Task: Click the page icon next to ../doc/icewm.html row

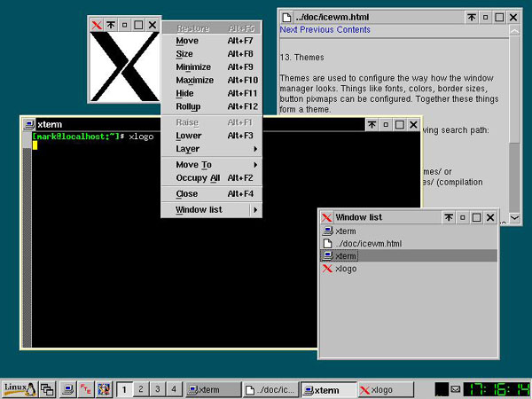Action: [x=327, y=243]
